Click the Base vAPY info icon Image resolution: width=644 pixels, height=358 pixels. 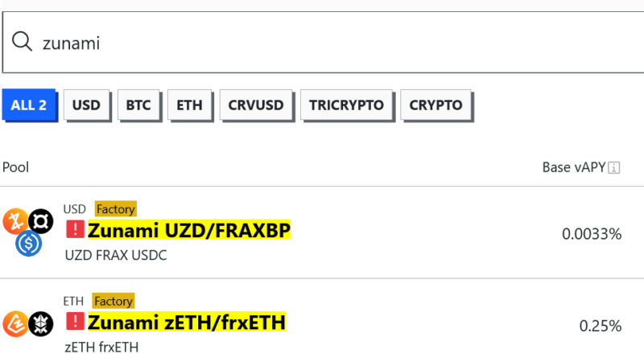614,167
